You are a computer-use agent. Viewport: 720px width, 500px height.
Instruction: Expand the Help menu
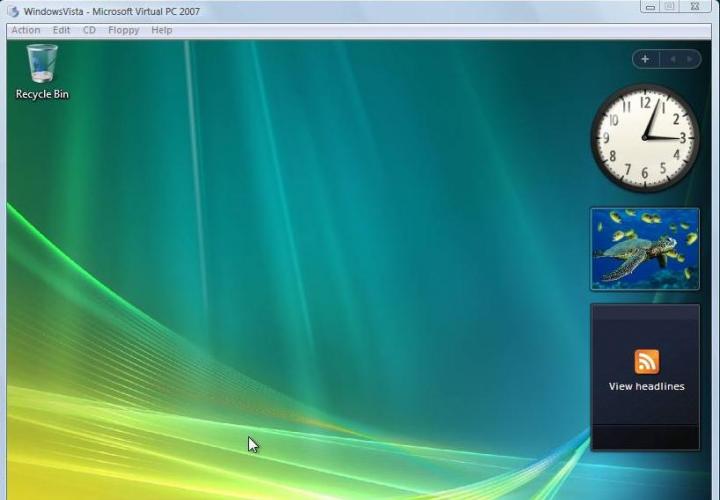(x=161, y=30)
